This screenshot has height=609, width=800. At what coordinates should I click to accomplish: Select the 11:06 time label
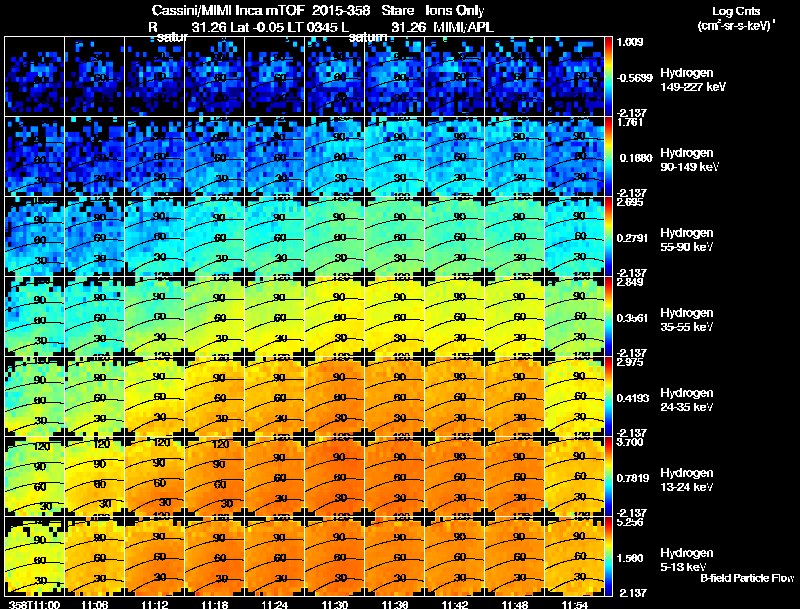click(x=94, y=605)
